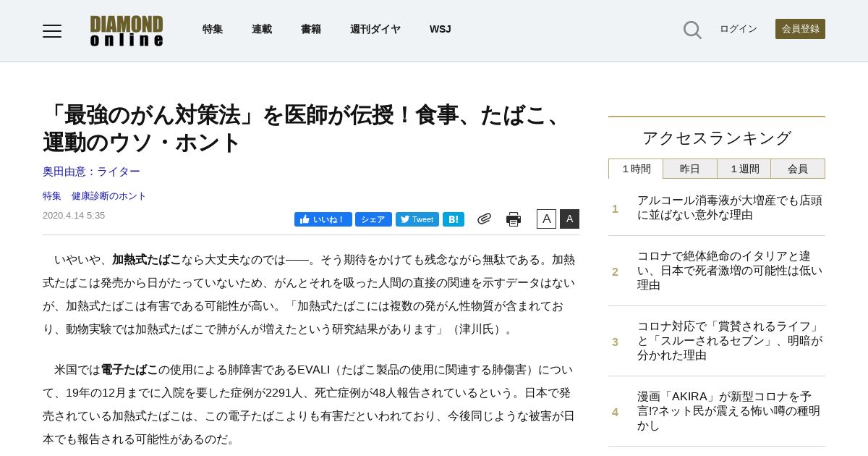Viewport: 868px width, 456px height.
Task: Switch ranking to 昨日 tab
Action: (690, 169)
